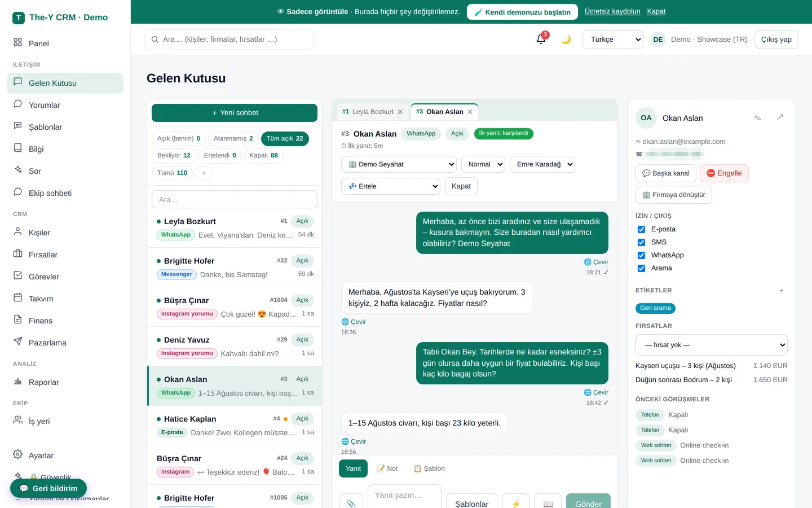This screenshot has width=812, height=508.
Task: Open Brigitte Hofer #22 Messenger conversation
Action: (235, 268)
